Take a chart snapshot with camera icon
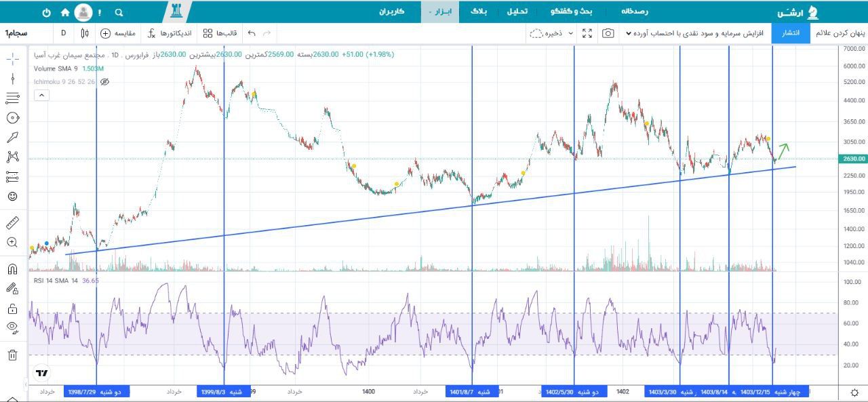The width and height of the screenshot is (868, 402). 608,33
